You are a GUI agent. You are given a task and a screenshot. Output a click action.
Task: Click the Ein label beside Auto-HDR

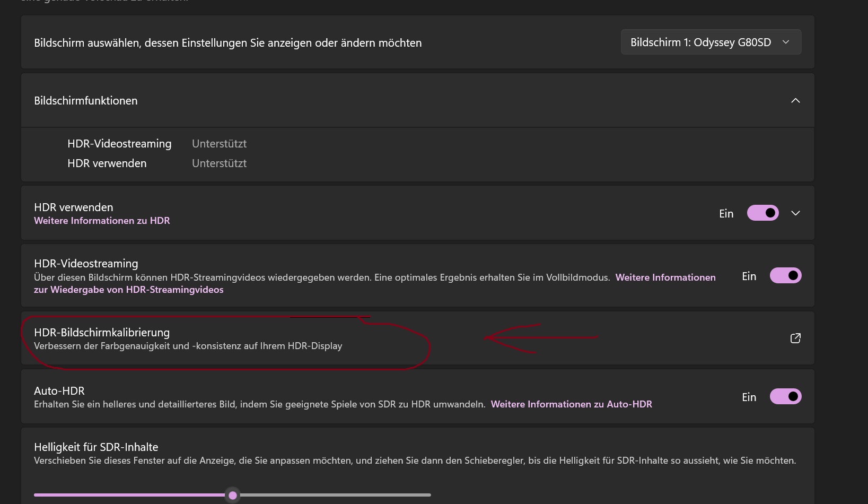pyautogui.click(x=749, y=396)
